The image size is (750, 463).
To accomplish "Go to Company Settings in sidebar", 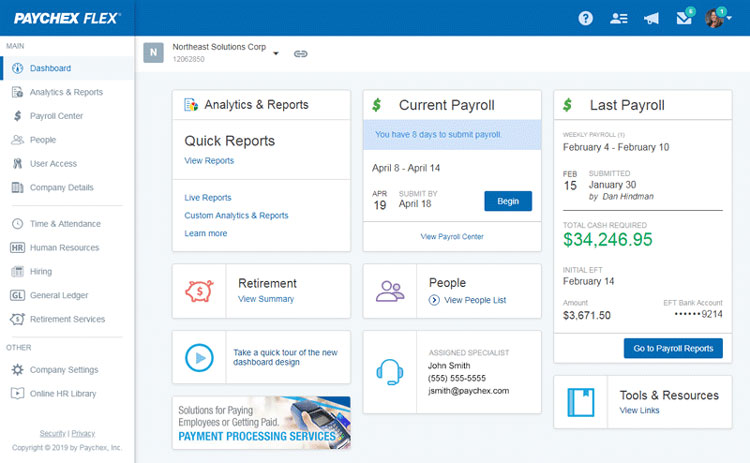I will (64, 370).
